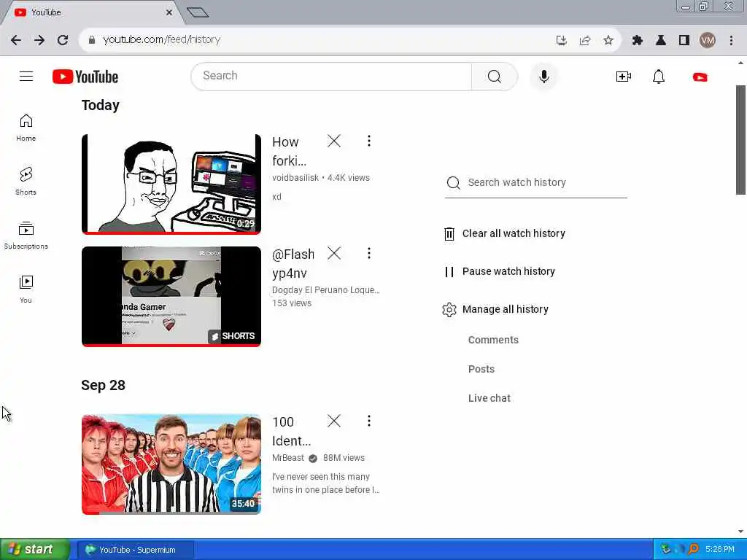Open the '100 Ident...' video title

pyautogui.click(x=291, y=432)
